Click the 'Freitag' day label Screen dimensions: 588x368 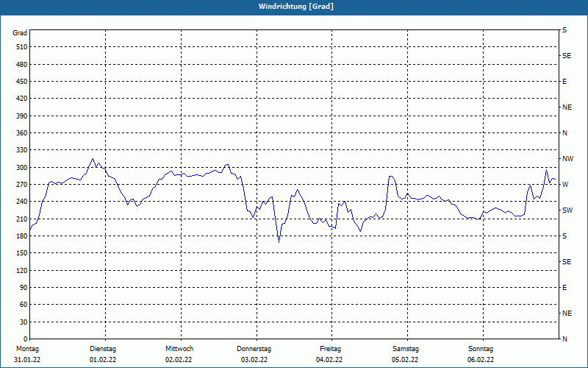pos(330,349)
